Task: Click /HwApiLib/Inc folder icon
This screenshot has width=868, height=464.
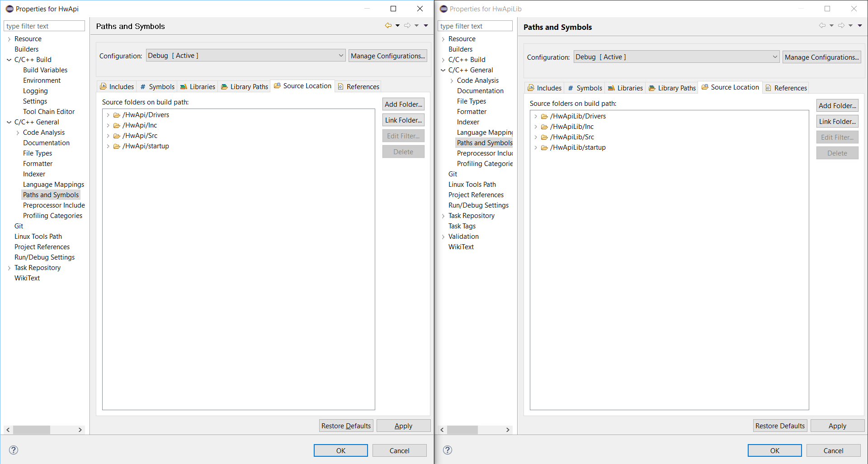Action: click(544, 127)
